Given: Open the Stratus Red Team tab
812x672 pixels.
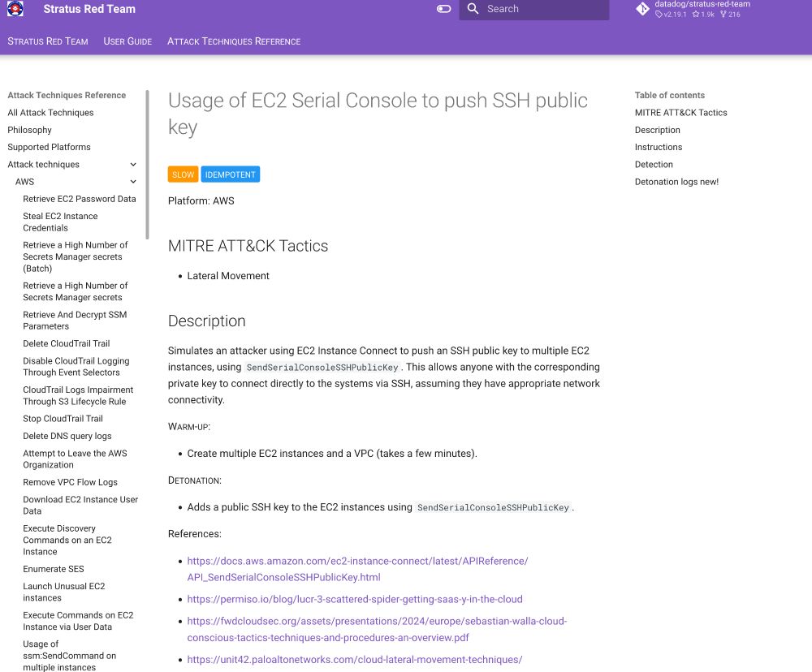Looking at the screenshot, I should pos(48,41).
